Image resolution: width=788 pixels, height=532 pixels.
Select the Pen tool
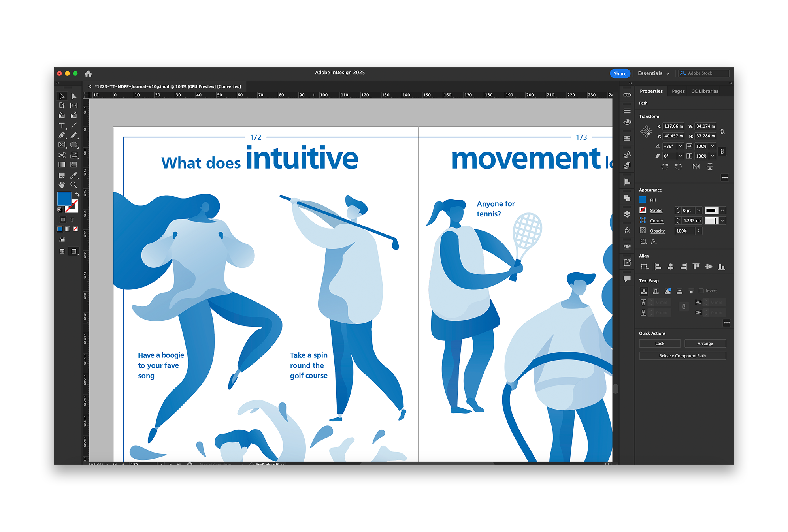coord(62,135)
